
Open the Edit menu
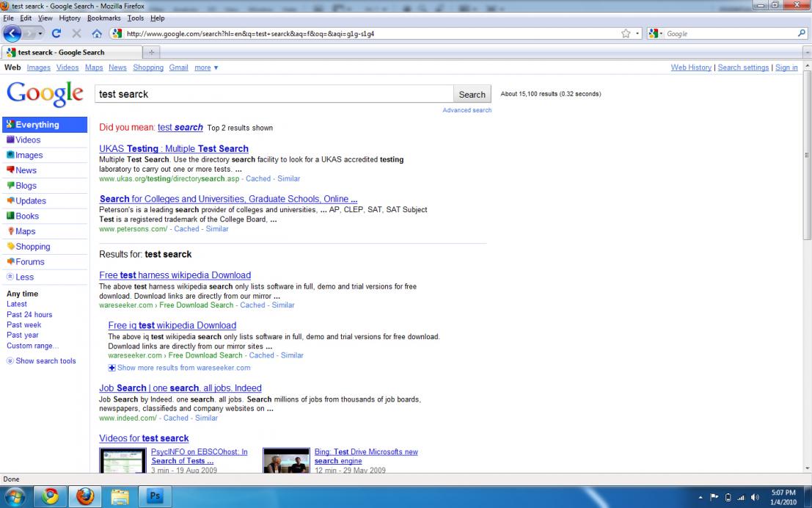tap(26, 18)
